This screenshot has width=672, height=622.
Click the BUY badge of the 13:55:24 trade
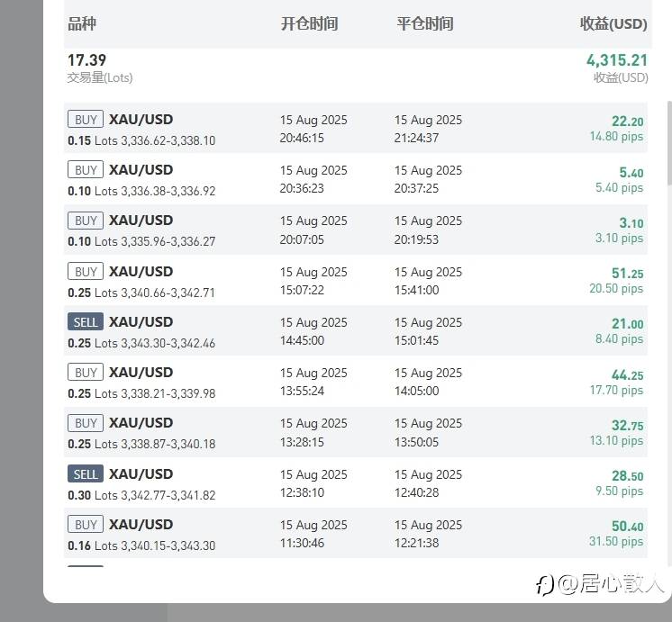coord(86,373)
